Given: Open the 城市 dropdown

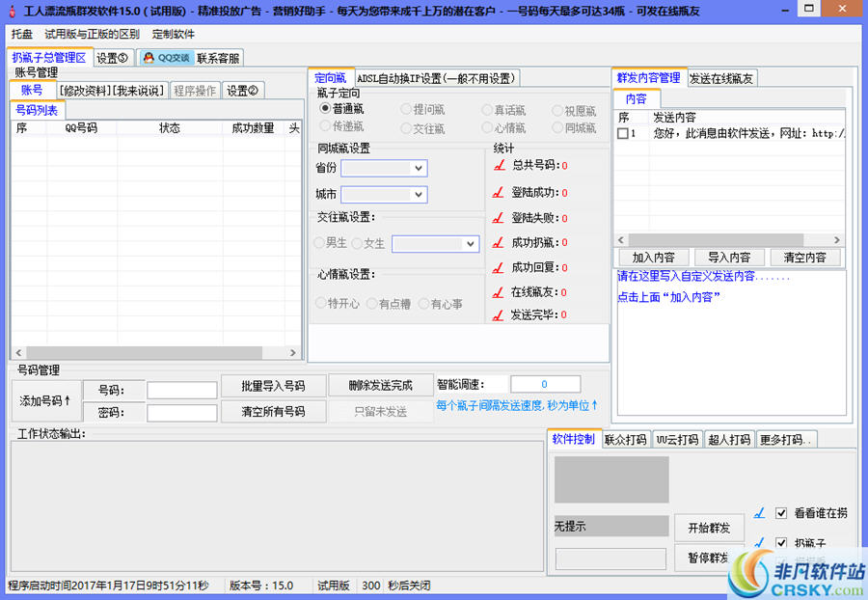Looking at the screenshot, I should (x=384, y=194).
